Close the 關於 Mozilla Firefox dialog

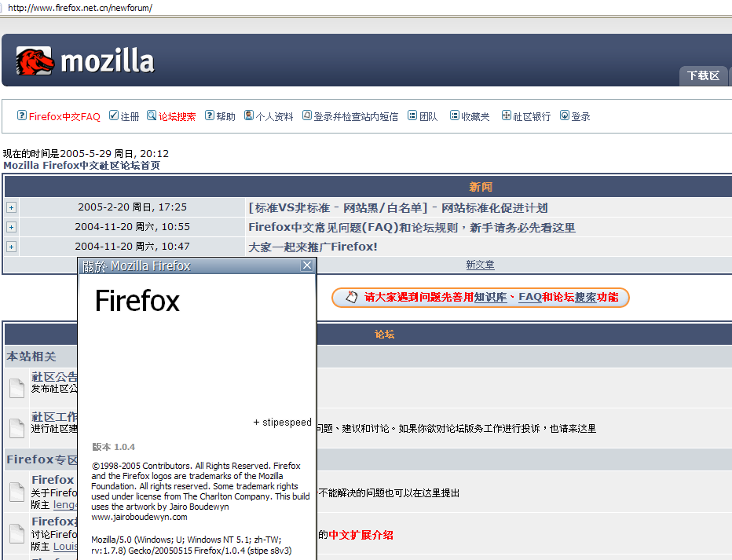(x=307, y=265)
